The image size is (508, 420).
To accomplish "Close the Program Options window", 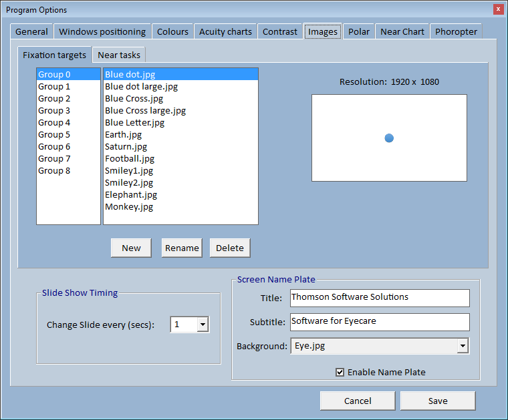I will (498, 9).
